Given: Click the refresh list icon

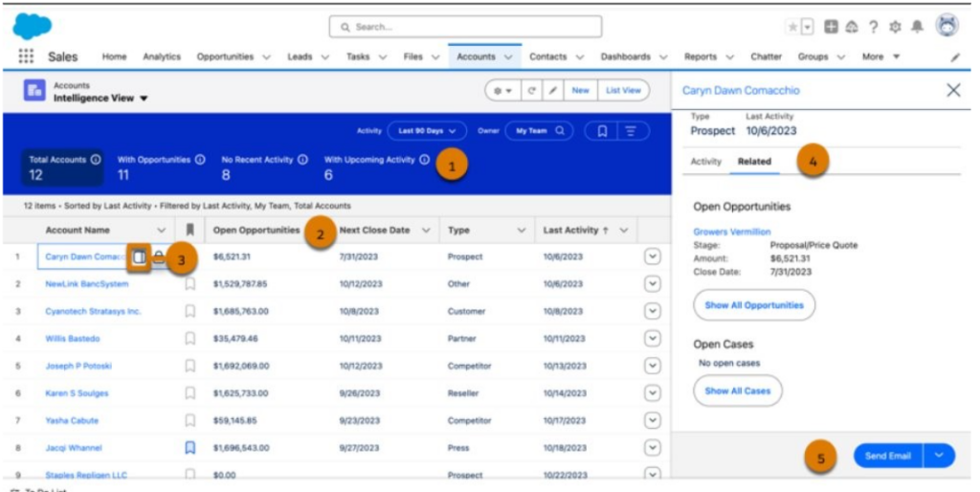Looking at the screenshot, I should point(531,90).
